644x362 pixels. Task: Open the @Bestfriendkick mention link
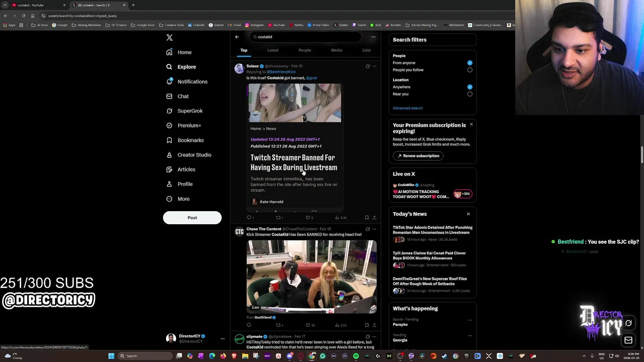(x=281, y=72)
